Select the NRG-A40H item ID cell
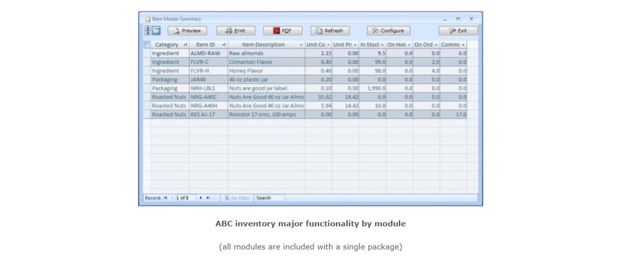The image size is (644, 256). click(x=209, y=106)
